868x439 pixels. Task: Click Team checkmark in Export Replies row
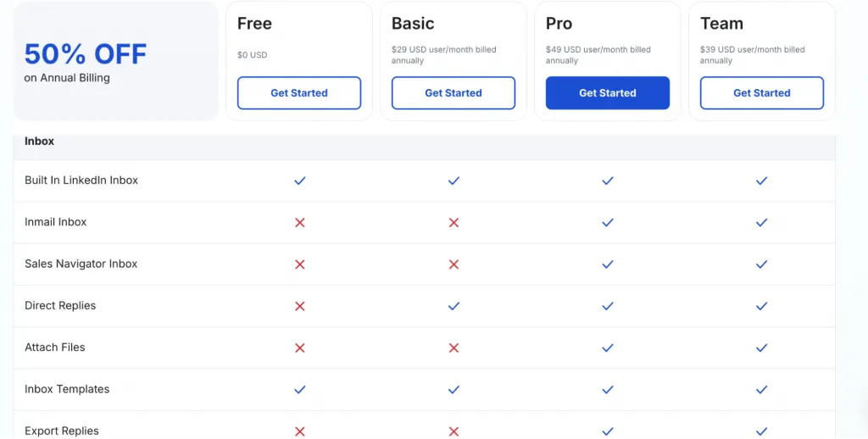(x=762, y=431)
